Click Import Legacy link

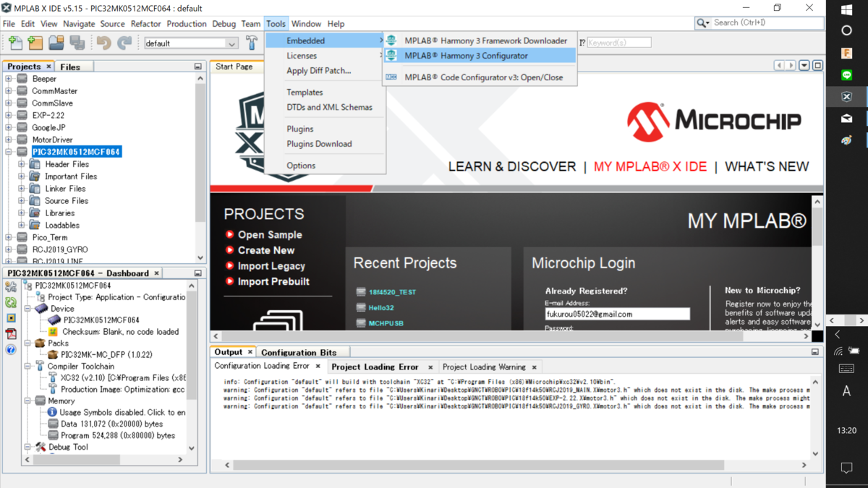271,266
